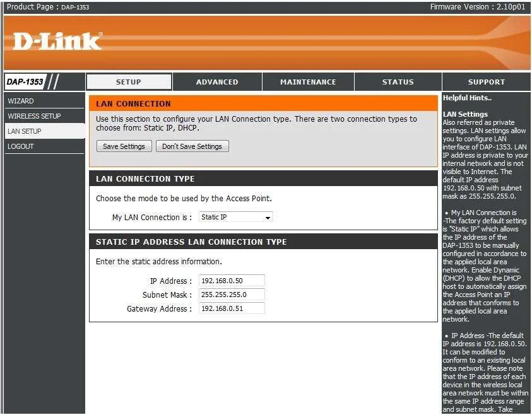
Task: Click the 'LAN Settings' hint heading
Action: (x=465, y=114)
